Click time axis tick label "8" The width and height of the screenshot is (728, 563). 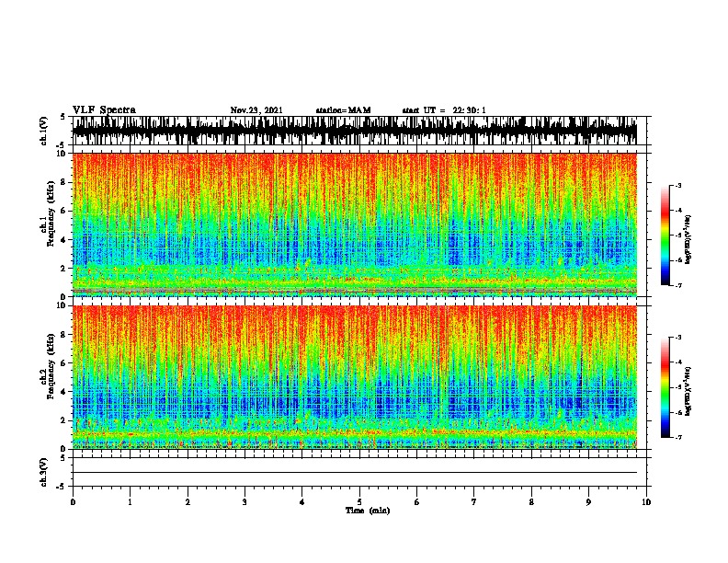531,501
